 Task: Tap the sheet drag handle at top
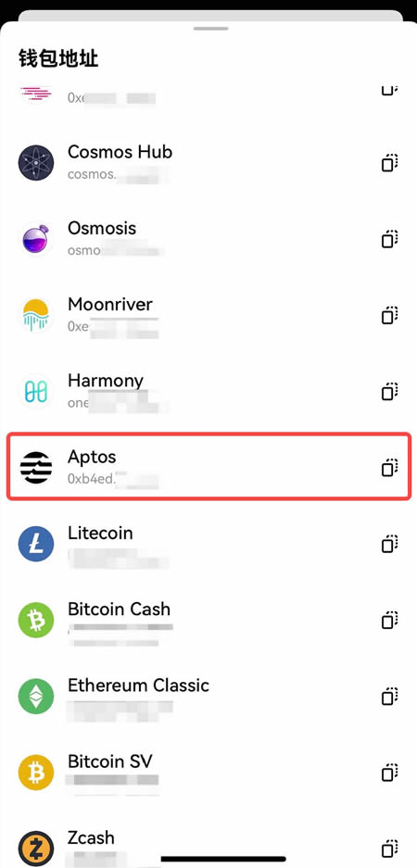pyautogui.click(x=208, y=28)
